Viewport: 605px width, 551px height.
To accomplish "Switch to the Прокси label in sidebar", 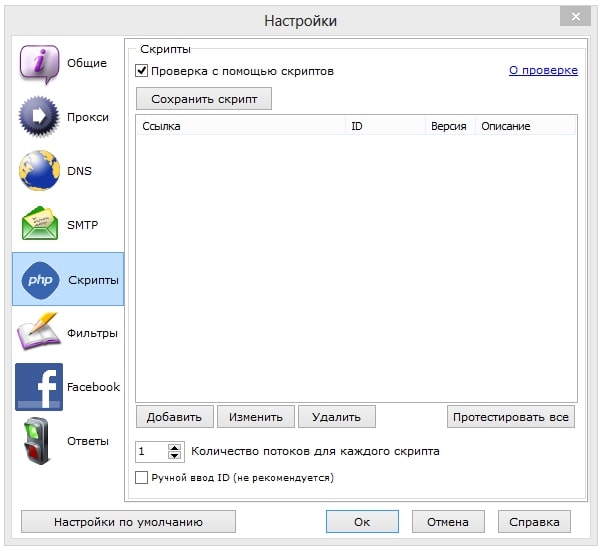I will pos(88,117).
